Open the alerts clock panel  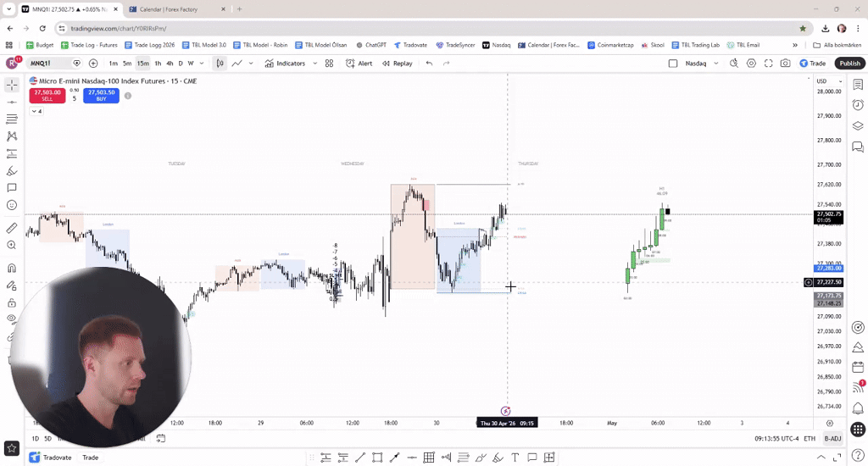858,105
